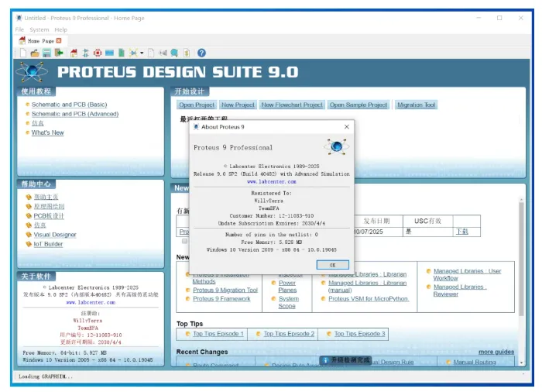This screenshot has height=392, width=542.
Task: Open the File menu
Action: [x=19, y=29]
